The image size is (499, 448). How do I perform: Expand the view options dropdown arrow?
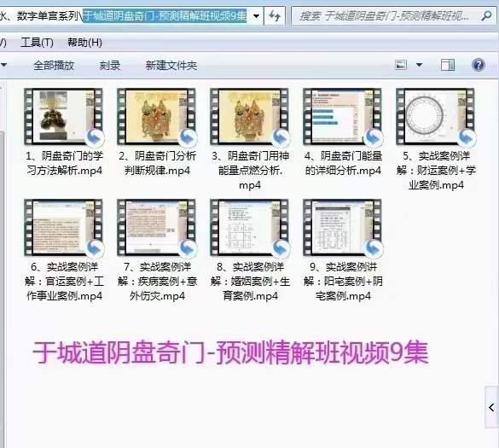point(420,65)
